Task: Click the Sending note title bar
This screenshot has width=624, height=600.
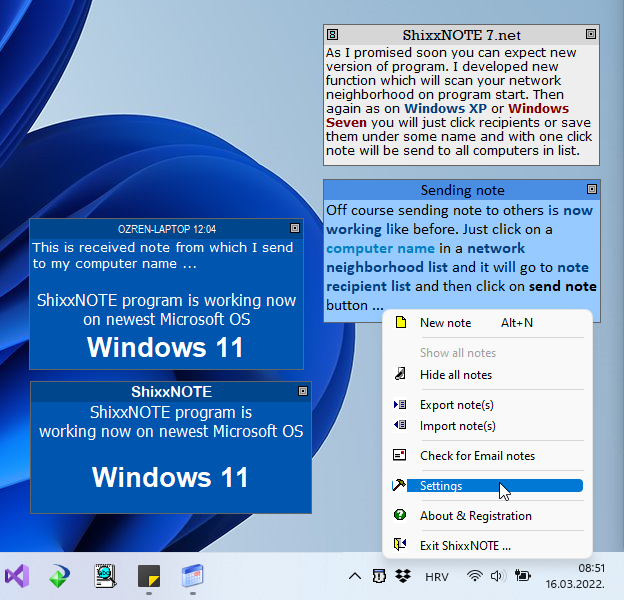Action: [462, 190]
